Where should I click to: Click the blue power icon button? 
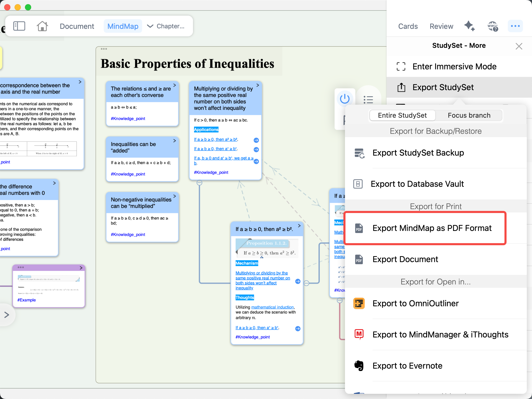coord(345,99)
